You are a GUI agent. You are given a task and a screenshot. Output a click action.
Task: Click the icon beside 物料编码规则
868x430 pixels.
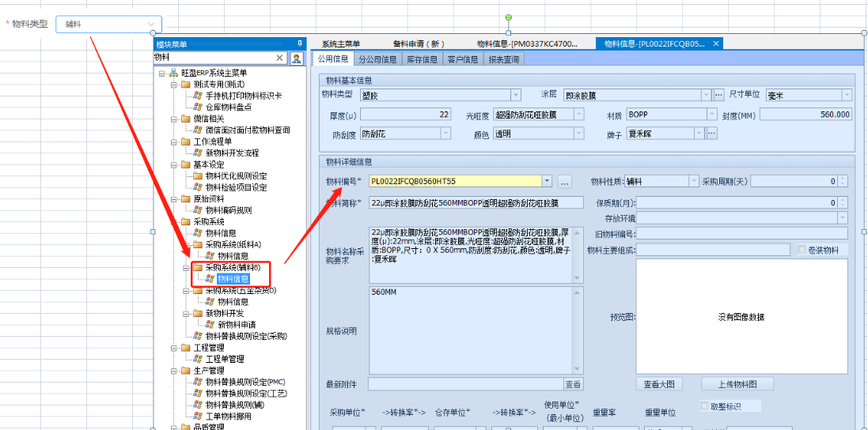click(198, 210)
